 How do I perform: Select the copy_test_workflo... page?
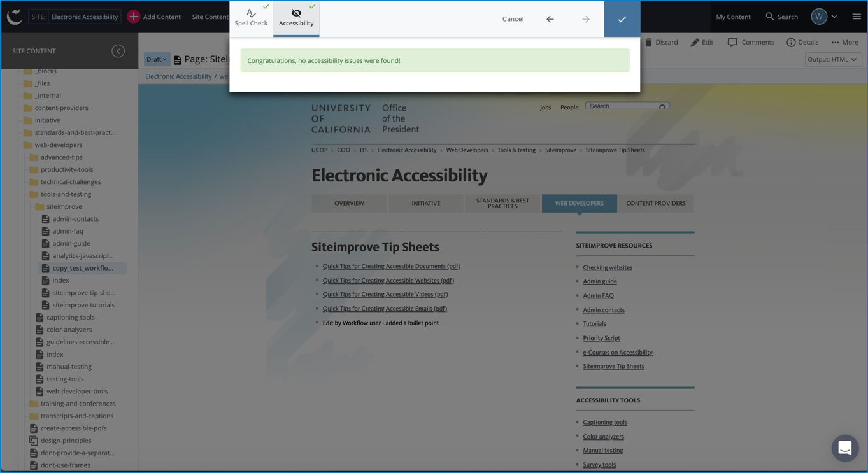tap(83, 268)
